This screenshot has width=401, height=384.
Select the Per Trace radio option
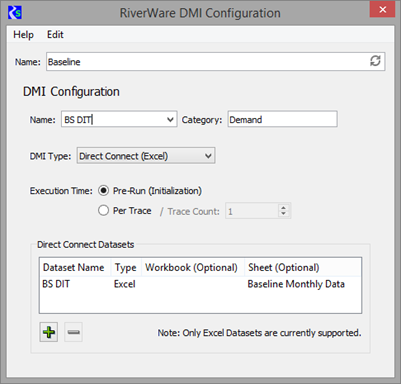click(x=103, y=210)
